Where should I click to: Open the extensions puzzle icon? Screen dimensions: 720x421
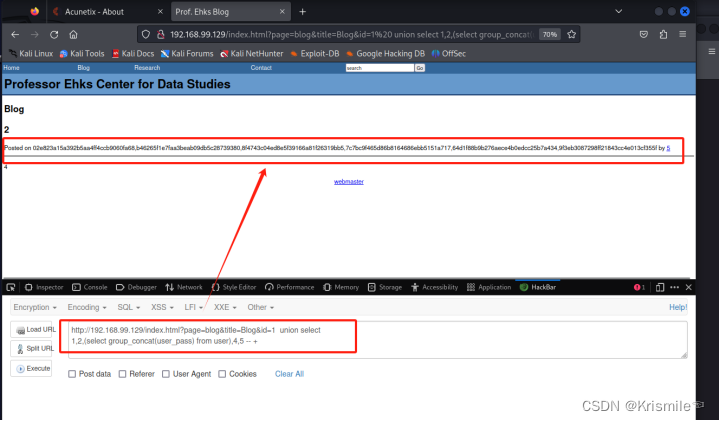pyautogui.click(x=663, y=34)
